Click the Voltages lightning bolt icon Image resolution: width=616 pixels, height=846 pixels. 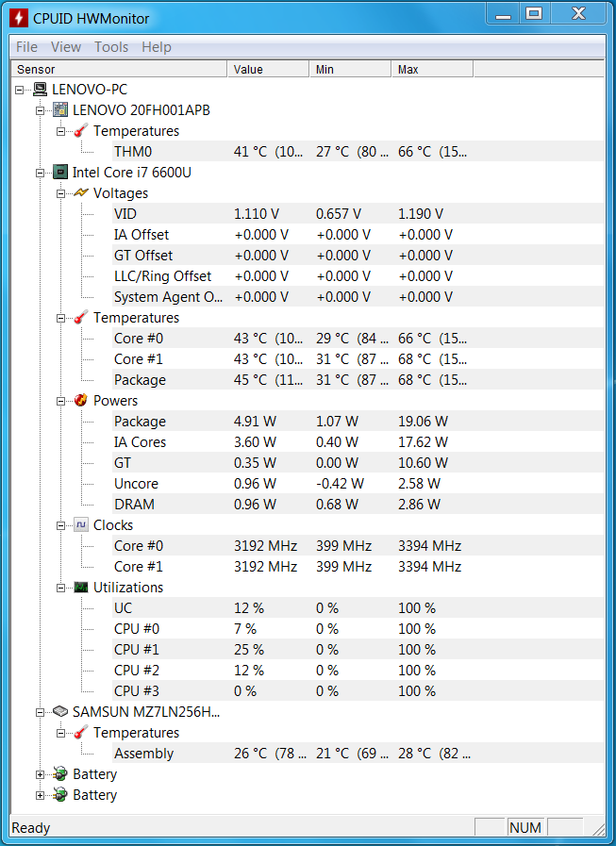(81, 193)
